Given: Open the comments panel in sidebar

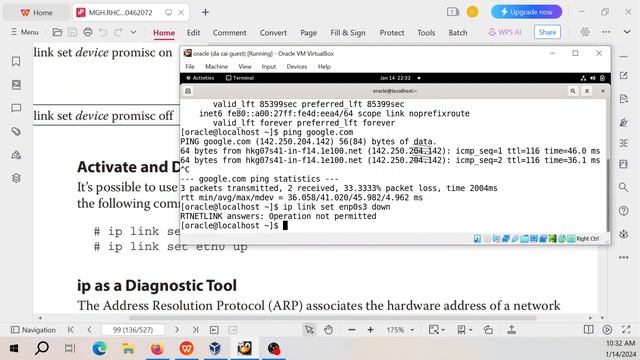Looking at the screenshot, I should 16,108.
